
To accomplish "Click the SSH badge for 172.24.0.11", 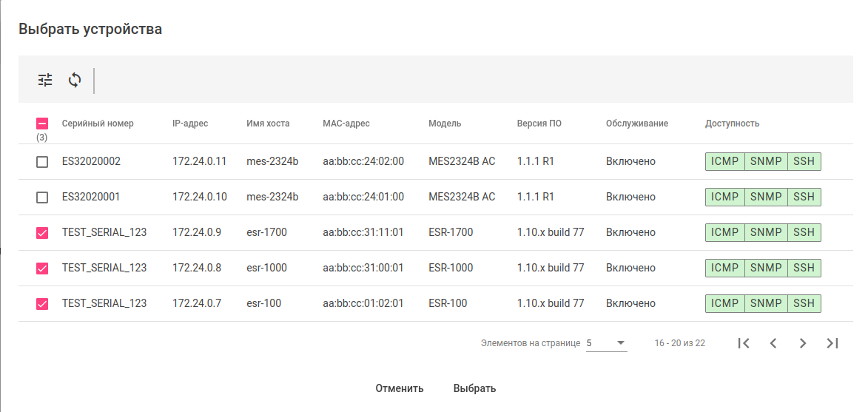I will [x=804, y=161].
